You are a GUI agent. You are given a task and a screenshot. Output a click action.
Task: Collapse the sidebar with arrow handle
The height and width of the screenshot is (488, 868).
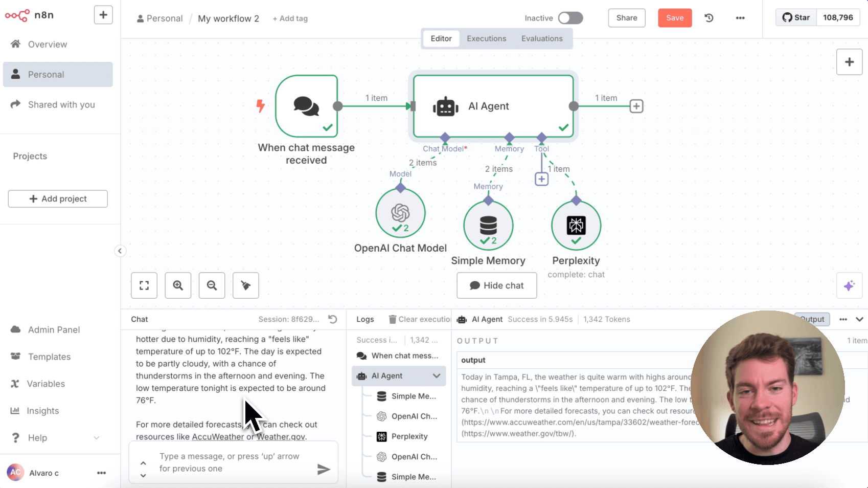[x=120, y=251]
